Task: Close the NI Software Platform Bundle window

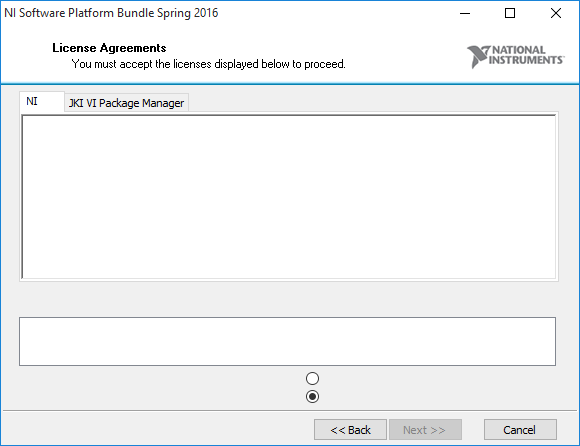Action: [556, 13]
